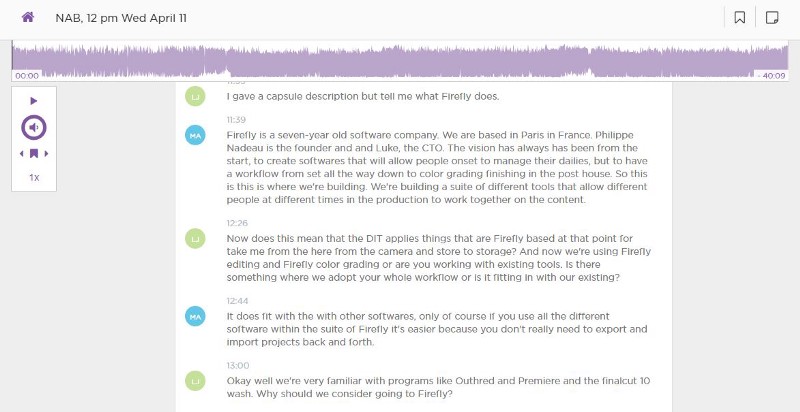The height and width of the screenshot is (412, 800).
Task: Open the notes icon in header
Action: click(772, 18)
